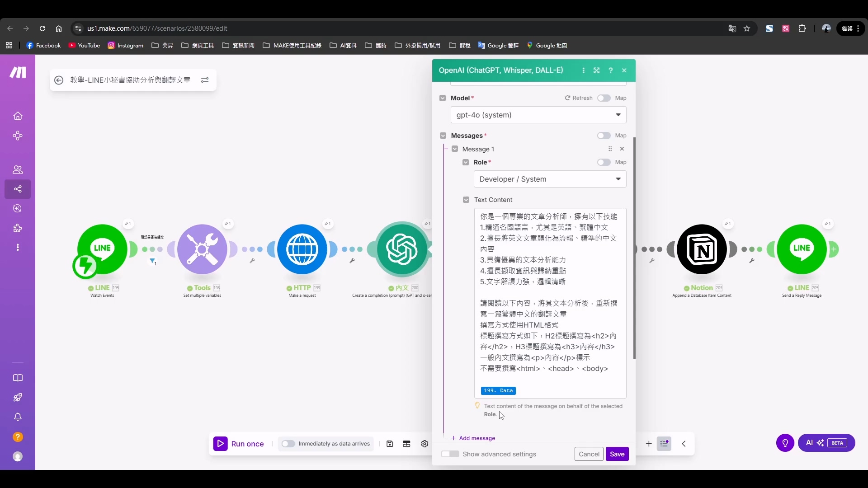This screenshot has width=868, height=488.
Task: Open YouTube bookmark
Action: pyautogui.click(x=84, y=45)
